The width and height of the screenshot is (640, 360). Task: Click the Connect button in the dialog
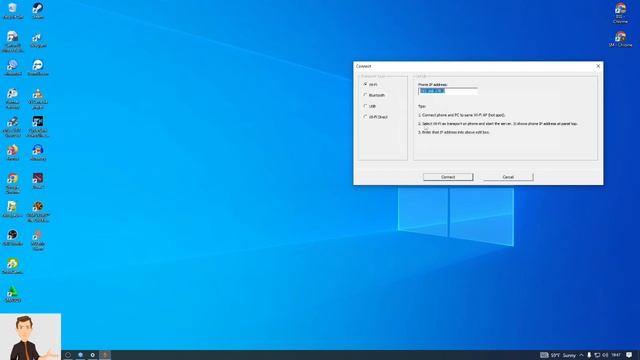click(x=448, y=177)
